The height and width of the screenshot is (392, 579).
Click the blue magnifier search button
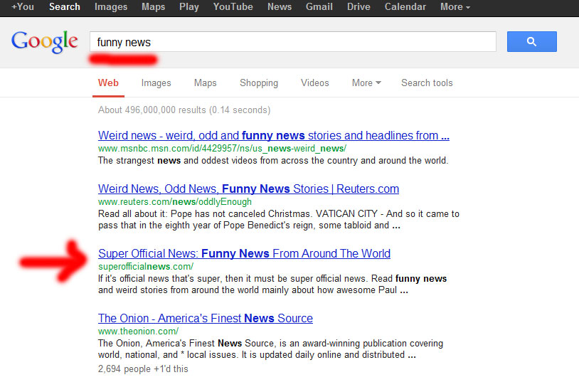point(532,41)
